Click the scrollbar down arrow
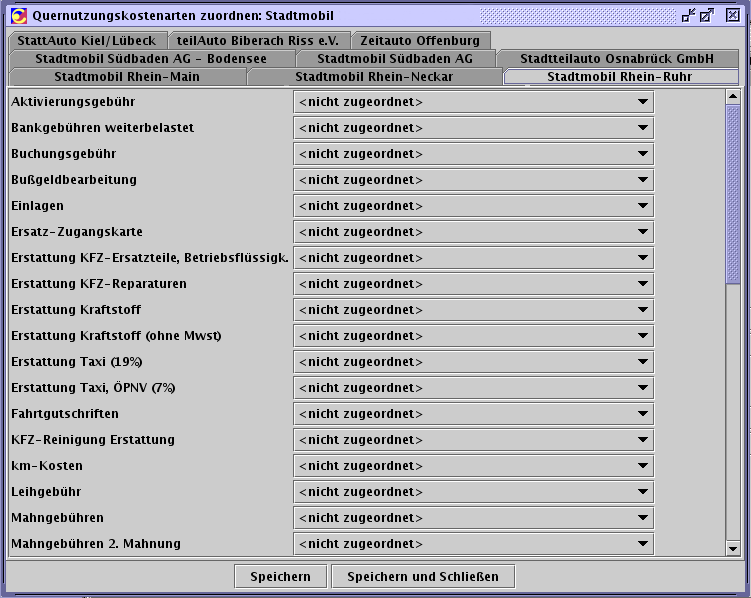Viewport: 751px width, 598px height. pos(732,549)
